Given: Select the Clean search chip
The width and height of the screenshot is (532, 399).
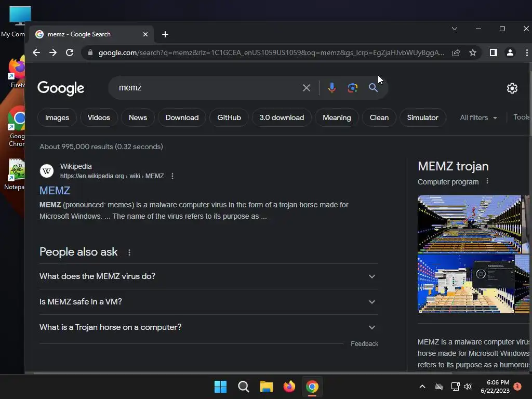Looking at the screenshot, I should tap(379, 117).
